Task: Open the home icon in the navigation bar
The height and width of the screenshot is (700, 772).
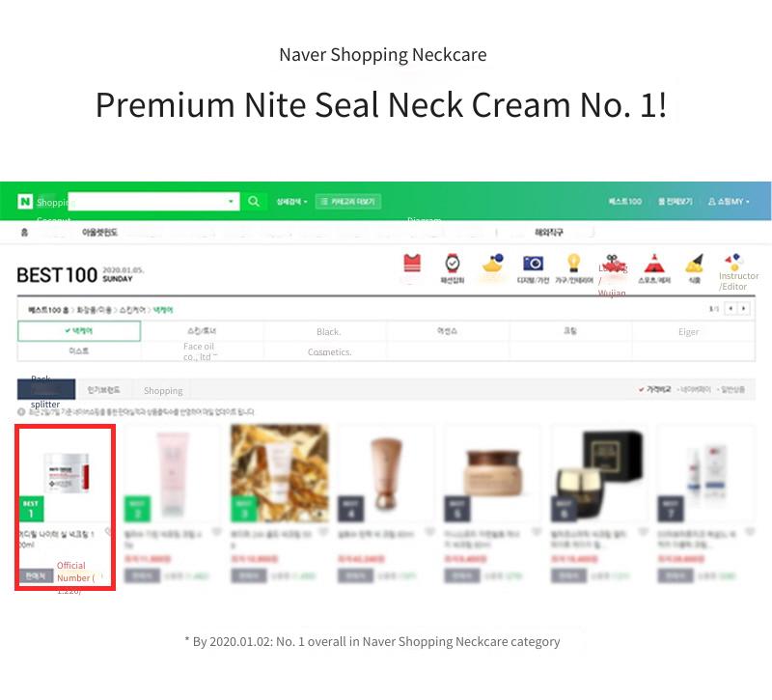Action: point(25,232)
